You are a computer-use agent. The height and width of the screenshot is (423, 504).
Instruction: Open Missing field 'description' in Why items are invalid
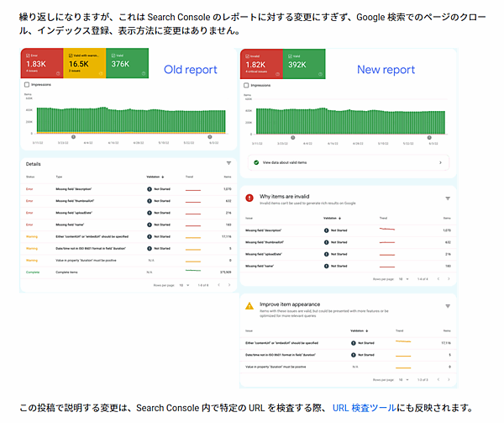(348, 230)
